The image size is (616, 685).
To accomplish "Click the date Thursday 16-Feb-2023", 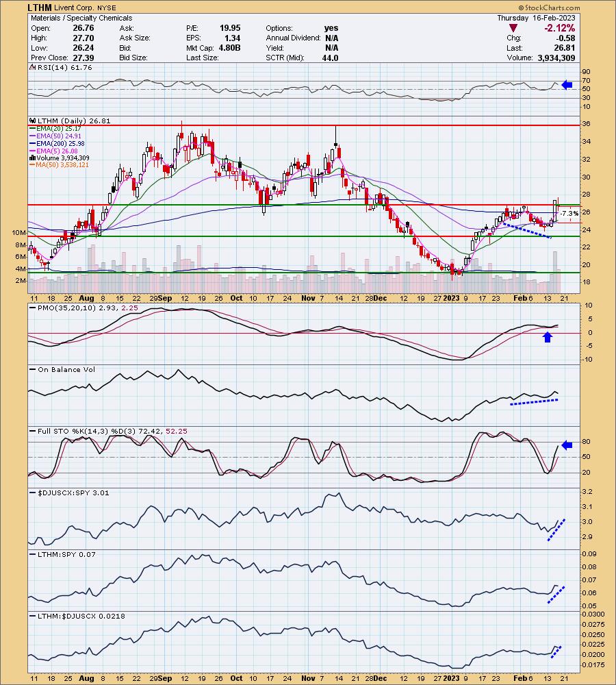I will pos(536,18).
